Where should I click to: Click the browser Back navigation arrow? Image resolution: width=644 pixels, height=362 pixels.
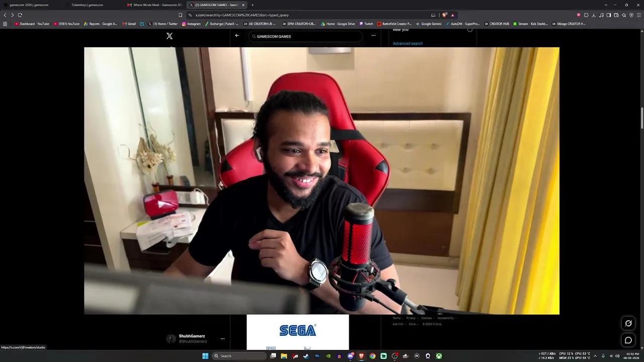[5, 15]
